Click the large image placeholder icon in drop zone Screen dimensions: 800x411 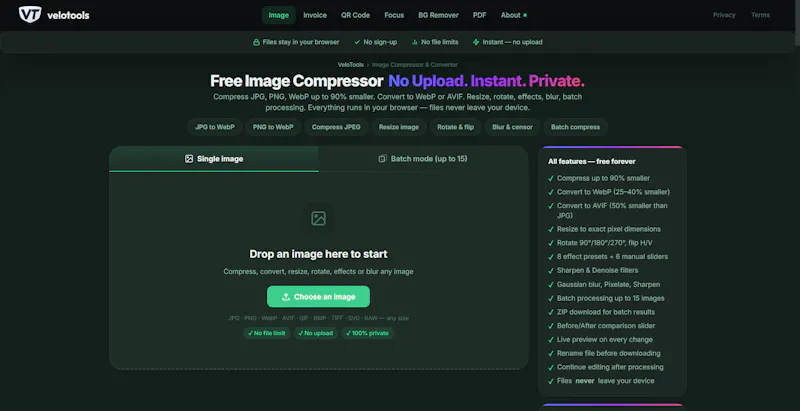(318, 219)
